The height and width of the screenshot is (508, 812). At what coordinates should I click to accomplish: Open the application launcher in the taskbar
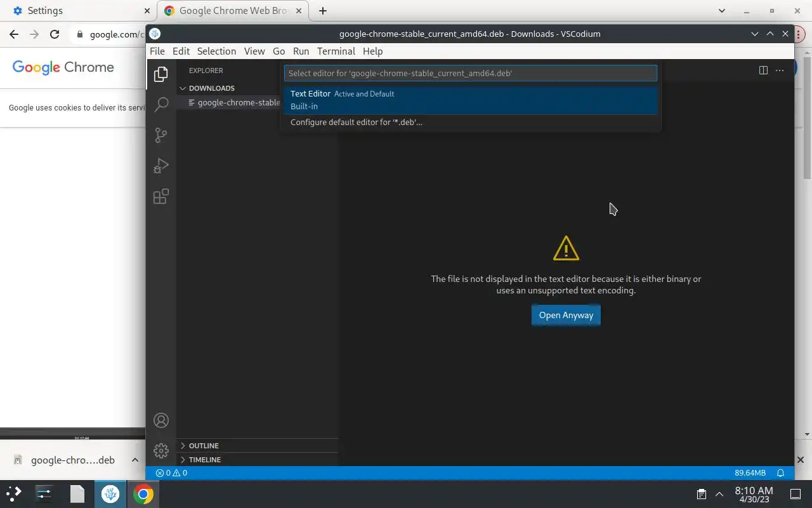(x=14, y=493)
